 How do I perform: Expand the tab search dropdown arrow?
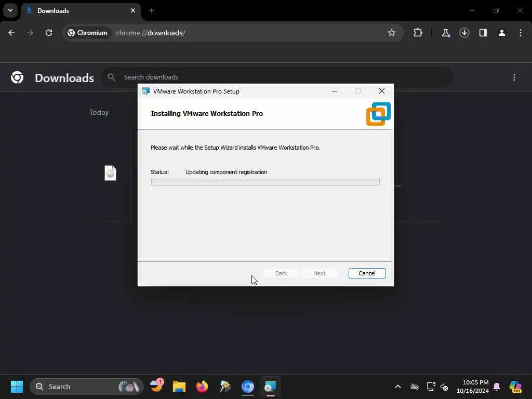(10, 10)
